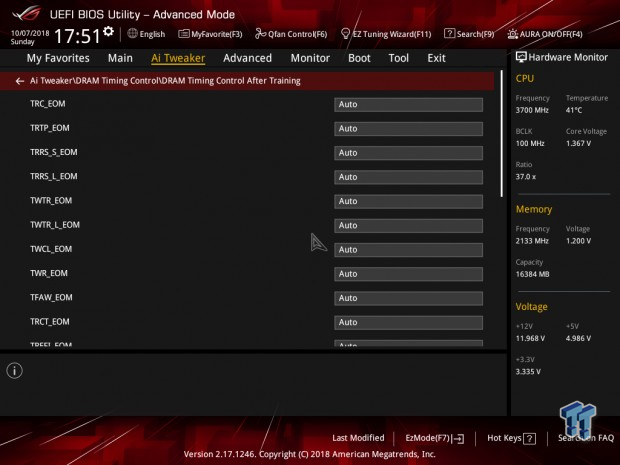Go to the Exit tab
This screenshot has width=620, height=465.
(x=436, y=58)
